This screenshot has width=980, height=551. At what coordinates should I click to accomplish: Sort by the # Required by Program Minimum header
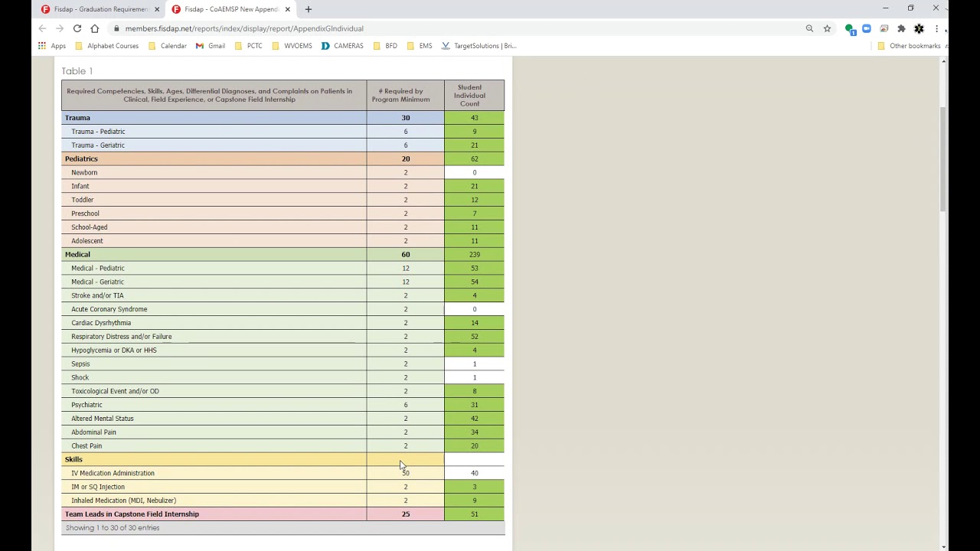[405, 95]
